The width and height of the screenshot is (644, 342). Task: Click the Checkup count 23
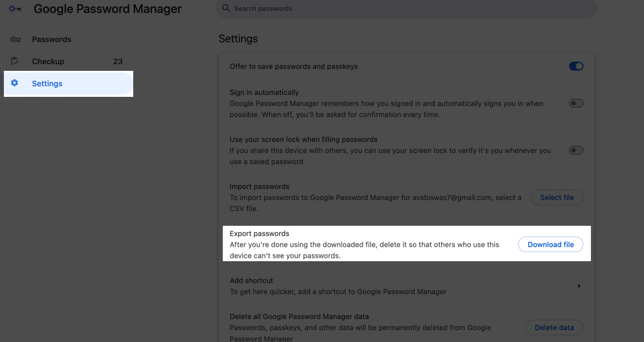118,61
